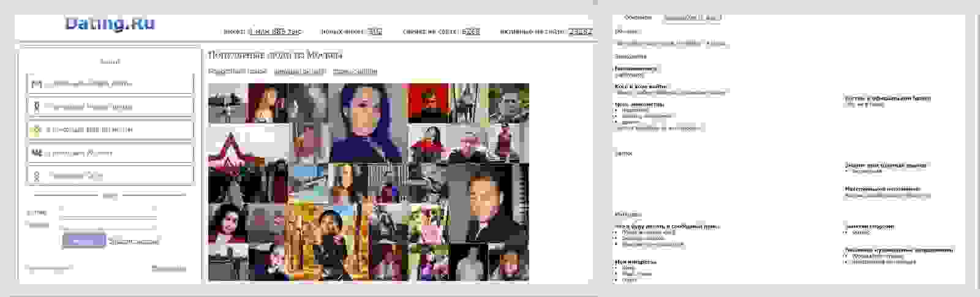Click the envelope icon in the first login option
The image size is (980, 297).
(37, 84)
